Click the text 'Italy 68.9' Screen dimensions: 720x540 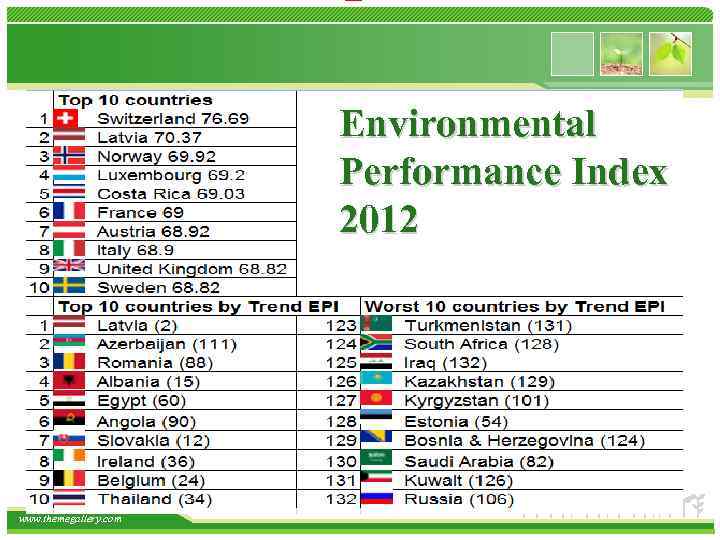pyautogui.click(x=135, y=250)
